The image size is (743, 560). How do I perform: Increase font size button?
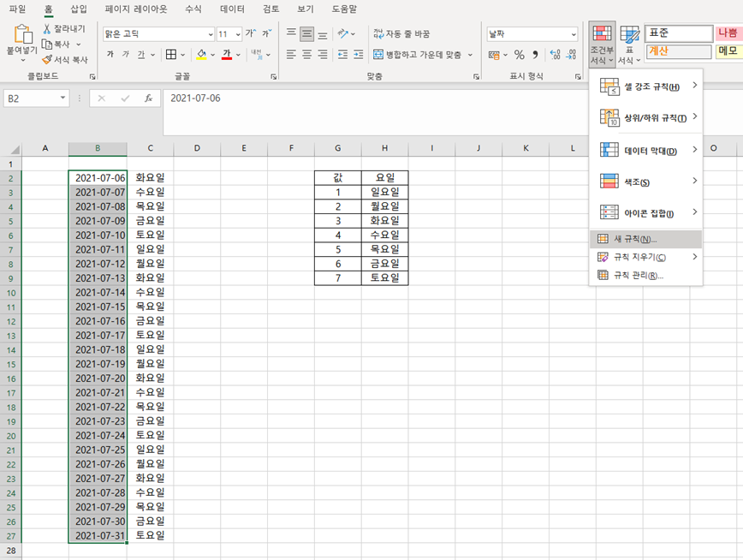[251, 33]
